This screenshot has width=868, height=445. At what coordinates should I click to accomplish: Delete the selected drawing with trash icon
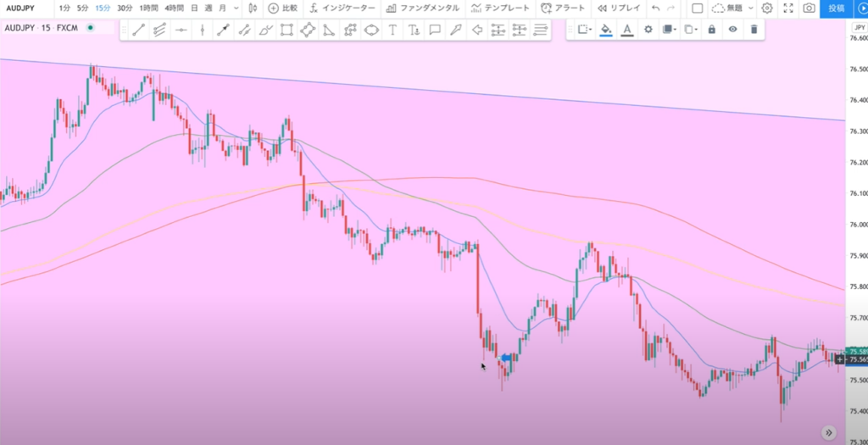click(x=754, y=30)
